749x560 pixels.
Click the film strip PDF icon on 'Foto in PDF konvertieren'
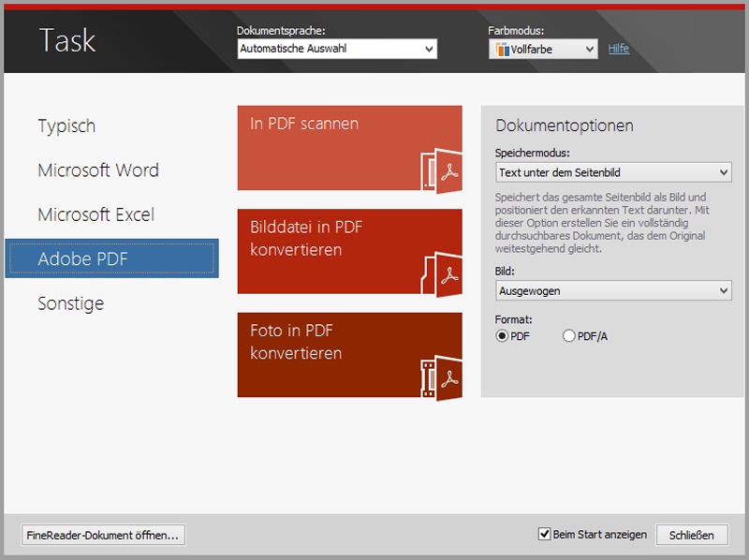pyautogui.click(x=440, y=376)
